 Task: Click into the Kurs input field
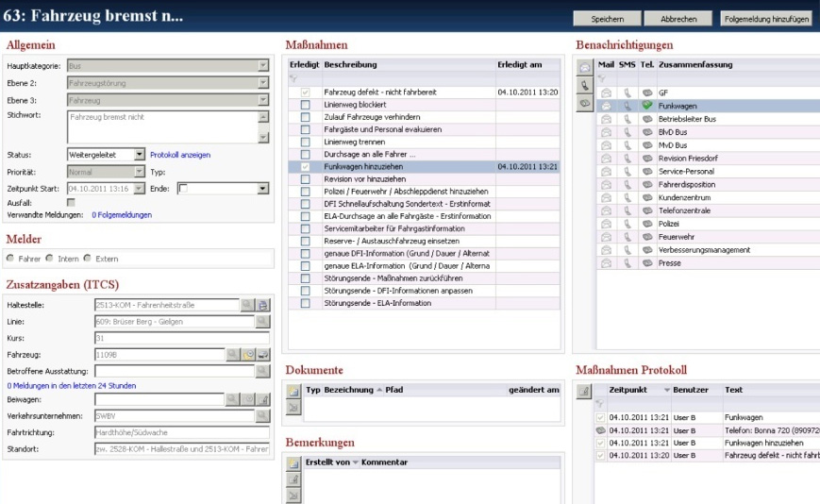click(182, 338)
